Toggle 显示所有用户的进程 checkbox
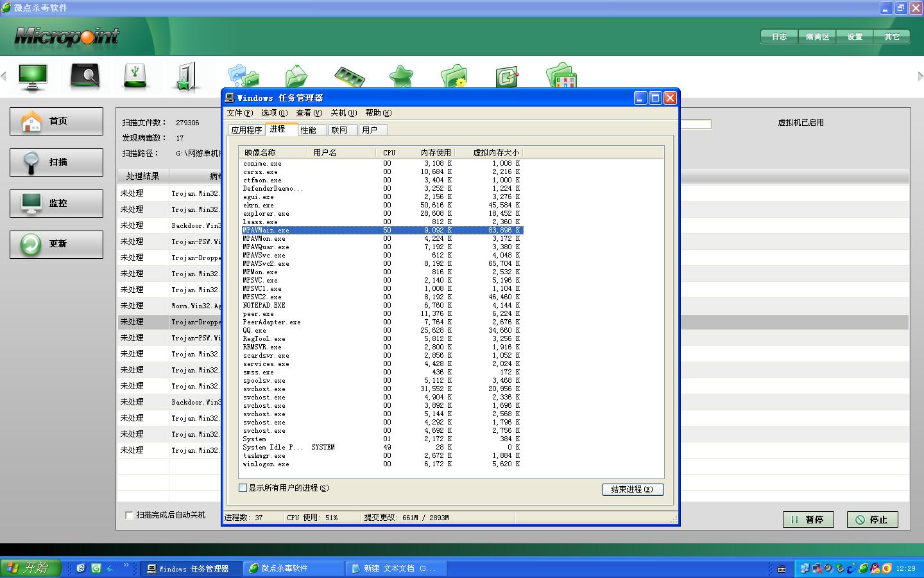Image resolution: width=924 pixels, height=578 pixels. (243, 488)
